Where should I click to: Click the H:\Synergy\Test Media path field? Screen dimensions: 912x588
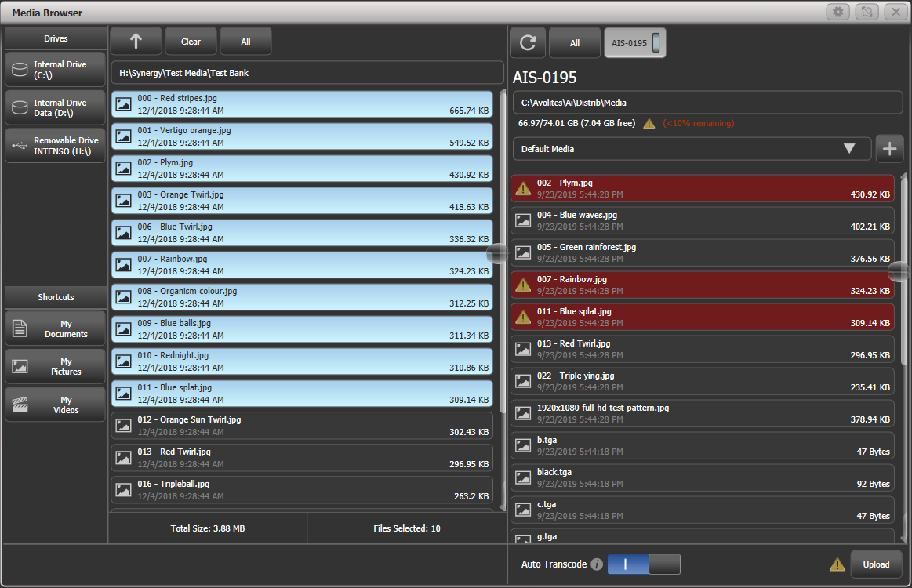click(x=307, y=73)
